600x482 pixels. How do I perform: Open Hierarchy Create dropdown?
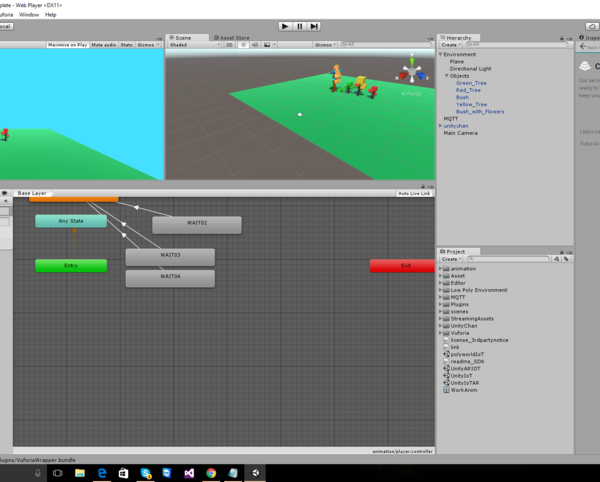click(x=451, y=45)
